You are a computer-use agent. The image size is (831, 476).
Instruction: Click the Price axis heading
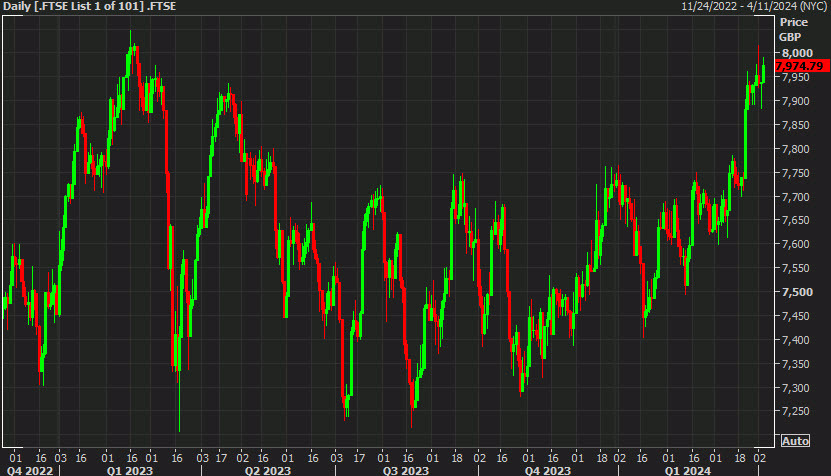tap(793, 22)
